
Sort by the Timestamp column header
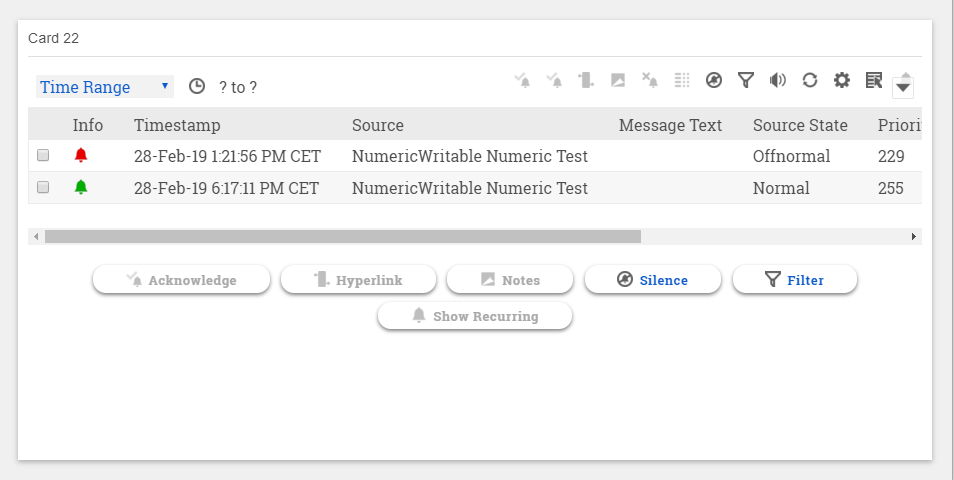point(177,125)
